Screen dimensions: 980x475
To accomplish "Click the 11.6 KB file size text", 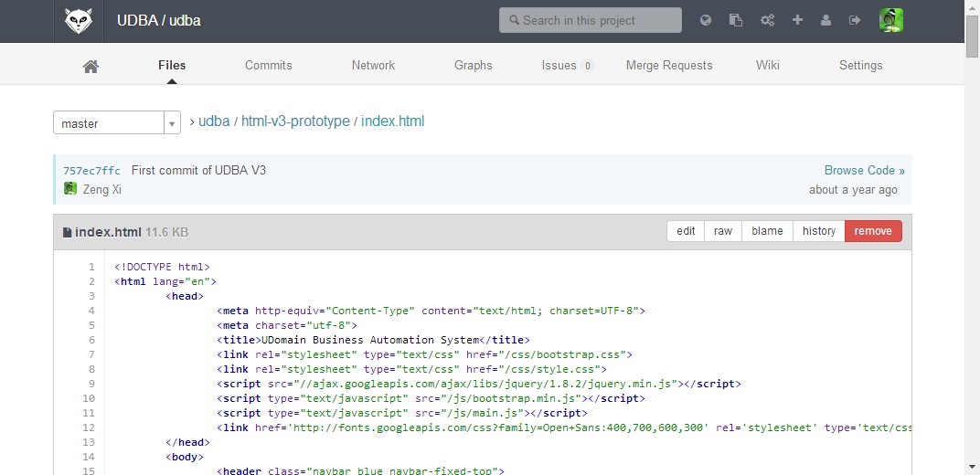I will pos(167,232).
